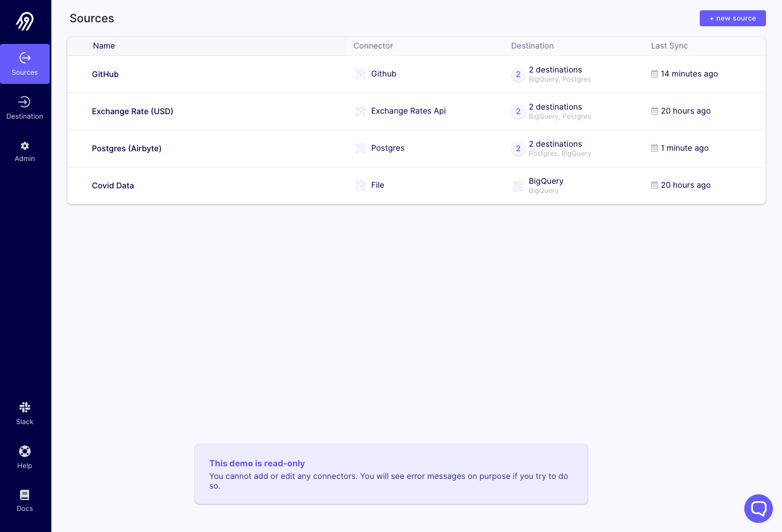Click the Airbyte logo icon

click(25, 21)
